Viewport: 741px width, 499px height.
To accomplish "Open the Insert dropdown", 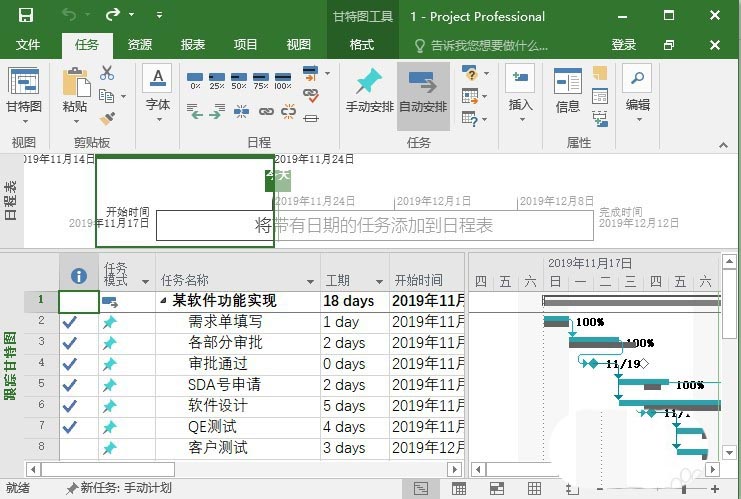I will 522,120.
